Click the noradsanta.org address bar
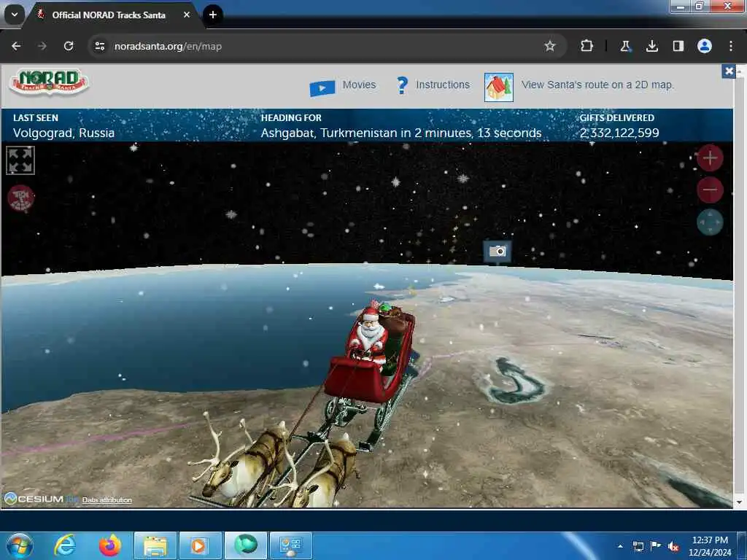 click(x=328, y=46)
